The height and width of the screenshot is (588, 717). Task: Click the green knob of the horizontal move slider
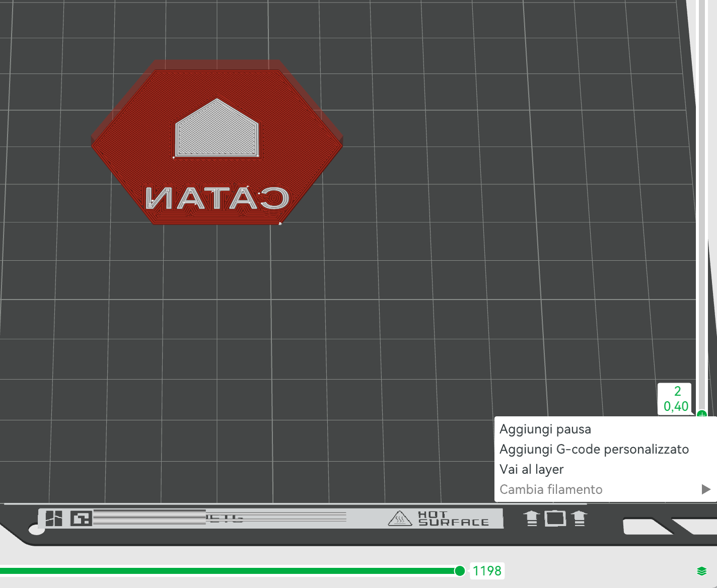point(460,570)
